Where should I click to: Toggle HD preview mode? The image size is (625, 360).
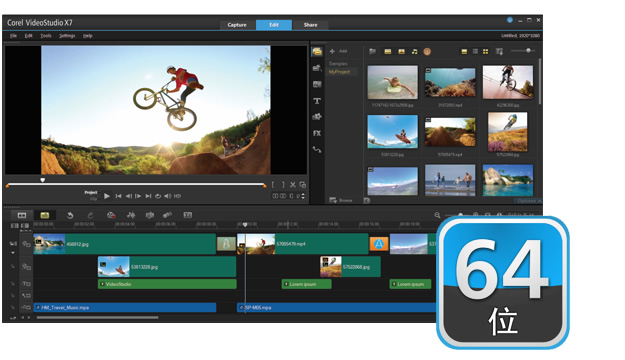click(177, 196)
